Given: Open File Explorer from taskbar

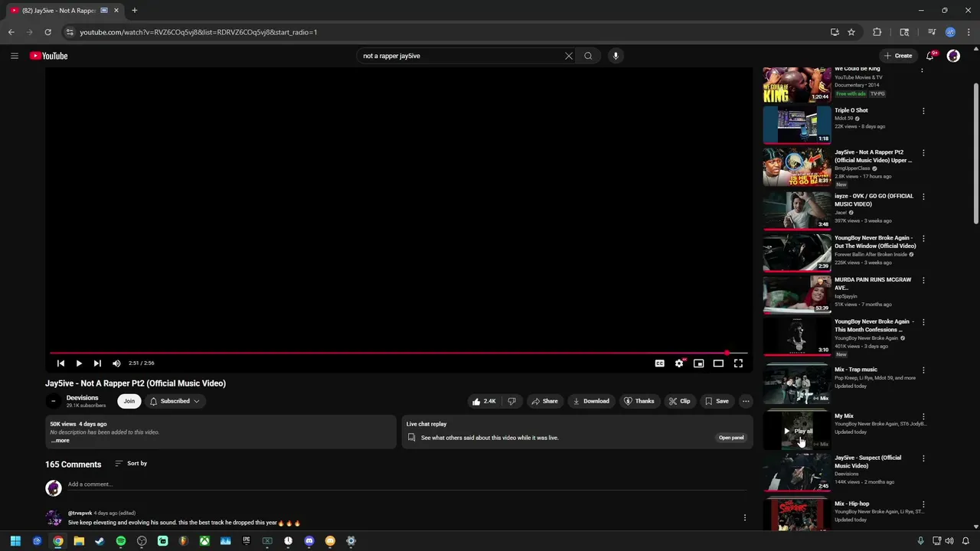Looking at the screenshot, I should pyautogui.click(x=79, y=541).
